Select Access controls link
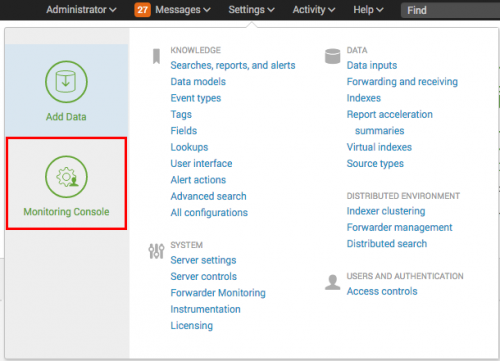 click(x=382, y=291)
